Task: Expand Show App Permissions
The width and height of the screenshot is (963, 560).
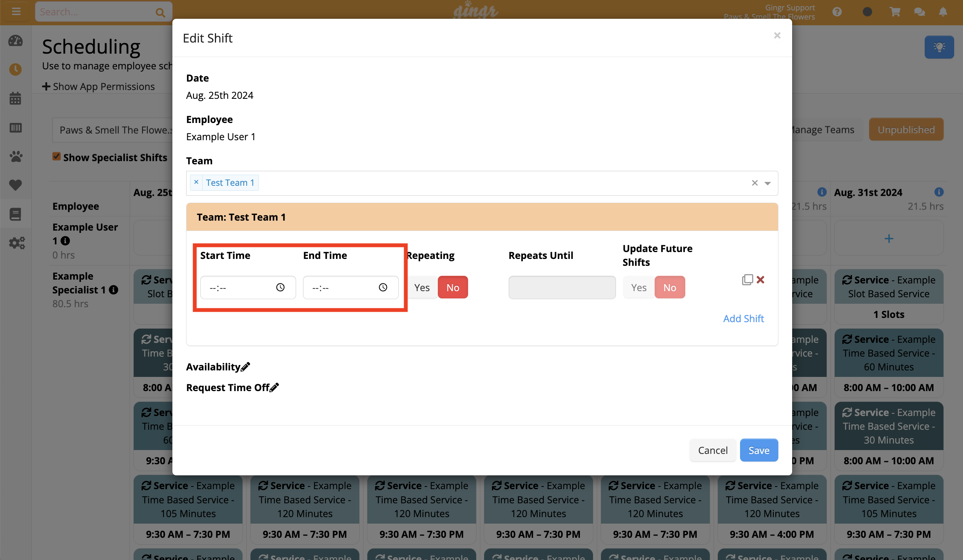Action: point(99,87)
